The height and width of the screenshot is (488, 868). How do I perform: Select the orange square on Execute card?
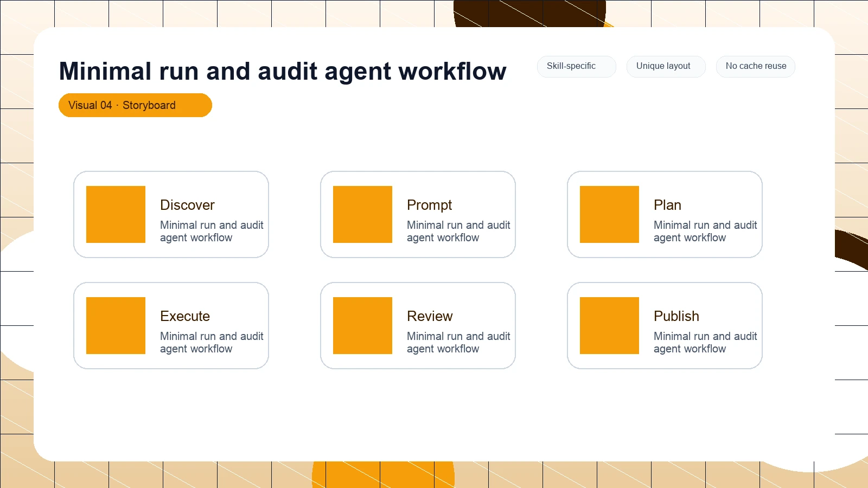pyautogui.click(x=116, y=325)
